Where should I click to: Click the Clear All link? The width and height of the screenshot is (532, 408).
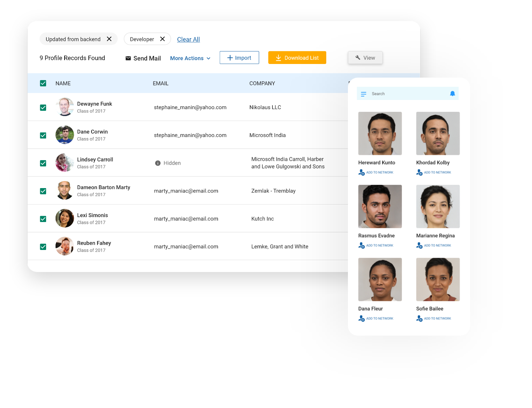pos(188,40)
